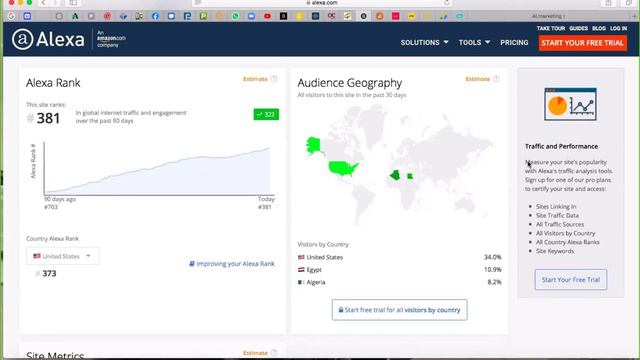This screenshot has width=640, height=360.
Task: Click the Safari back button
Action: point(43,2)
